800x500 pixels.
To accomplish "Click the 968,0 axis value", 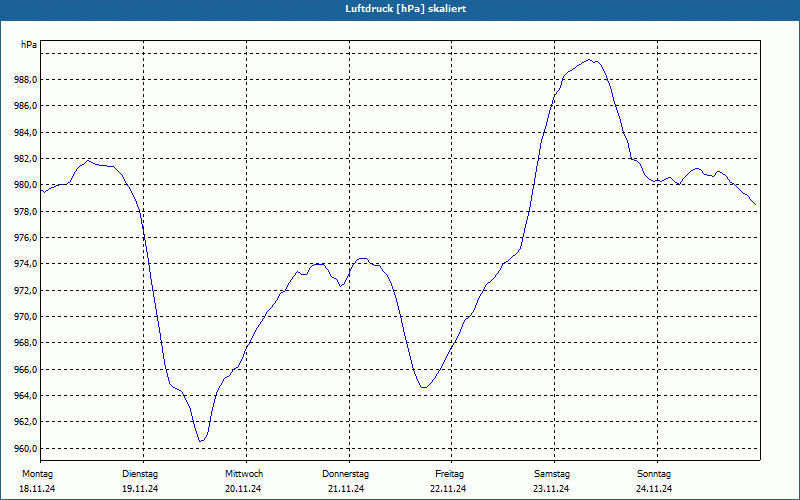I will coord(26,343).
